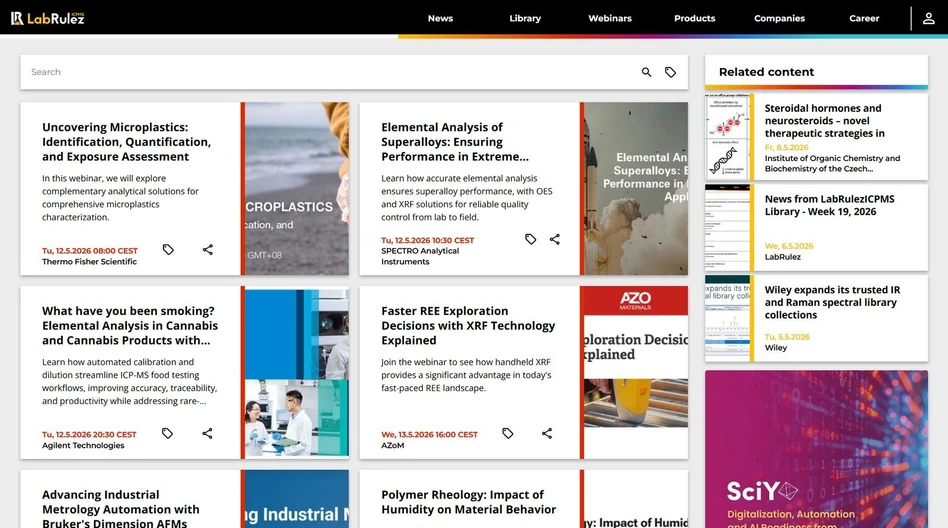
Task: Open Advancing Industrial Metrology Automation title
Action: tap(120, 509)
